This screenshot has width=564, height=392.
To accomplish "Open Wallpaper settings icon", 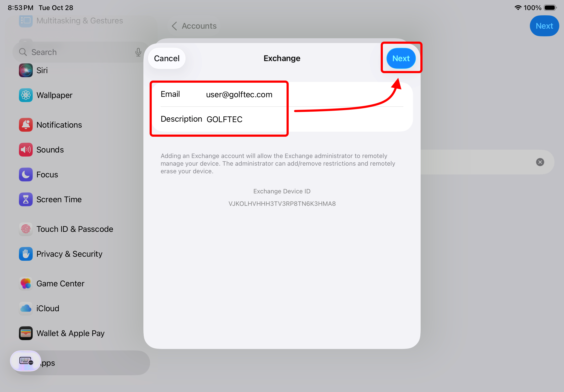I will coord(26,95).
